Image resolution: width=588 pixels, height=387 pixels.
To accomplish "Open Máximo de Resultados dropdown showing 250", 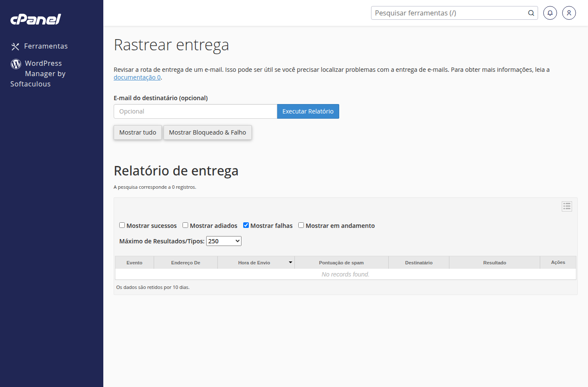I will [x=224, y=241].
